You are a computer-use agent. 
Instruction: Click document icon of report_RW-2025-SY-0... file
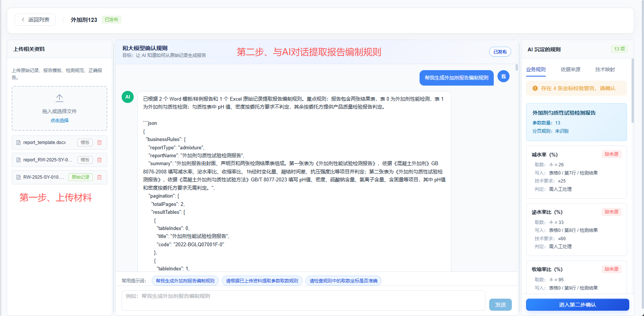(x=18, y=160)
